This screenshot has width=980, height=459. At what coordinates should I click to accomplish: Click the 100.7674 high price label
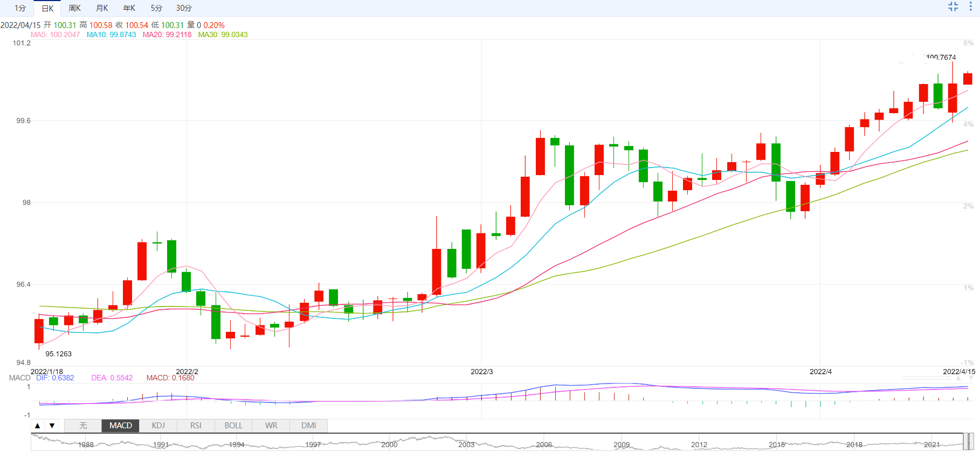coord(941,57)
